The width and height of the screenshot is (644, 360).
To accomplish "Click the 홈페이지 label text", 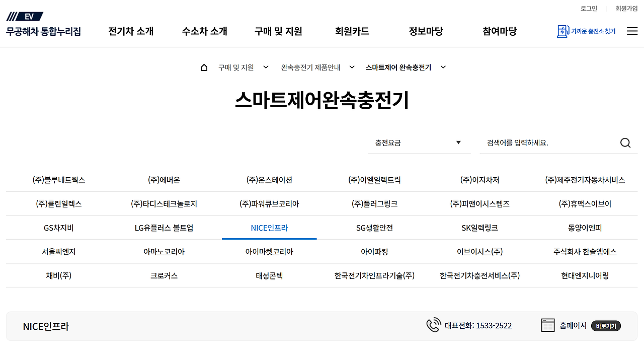I will tap(573, 326).
